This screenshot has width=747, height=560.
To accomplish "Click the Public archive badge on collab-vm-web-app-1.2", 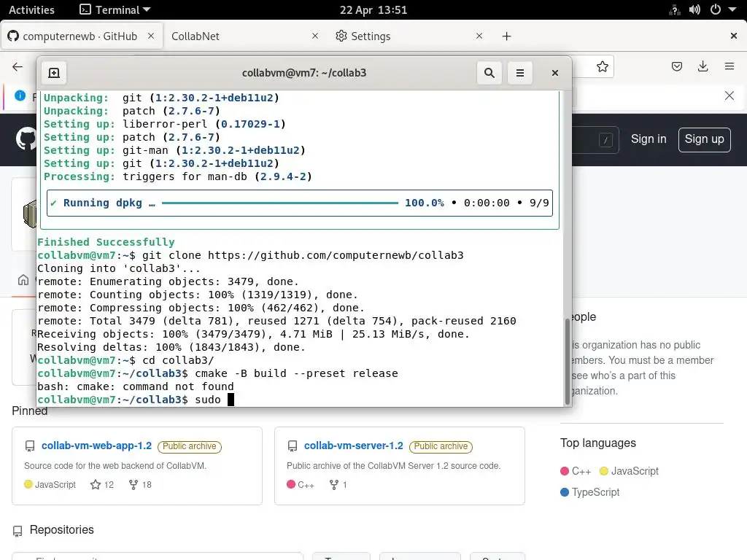I will (x=190, y=446).
